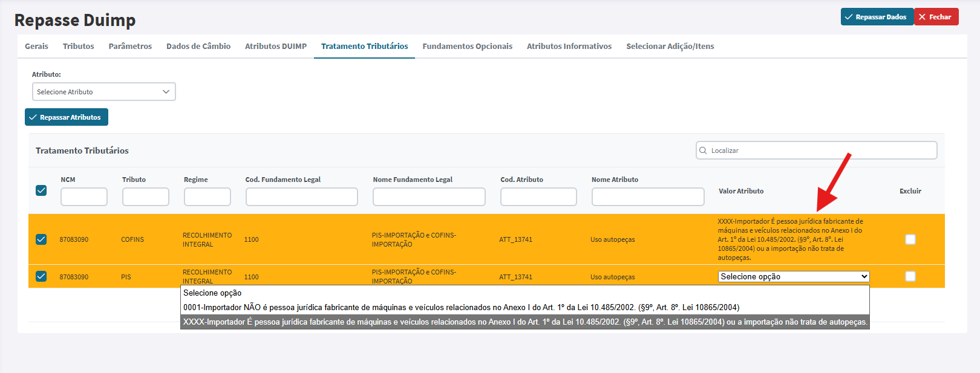Click the Tributo filter input
This screenshot has height=373, width=980.
click(x=146, y=196)
